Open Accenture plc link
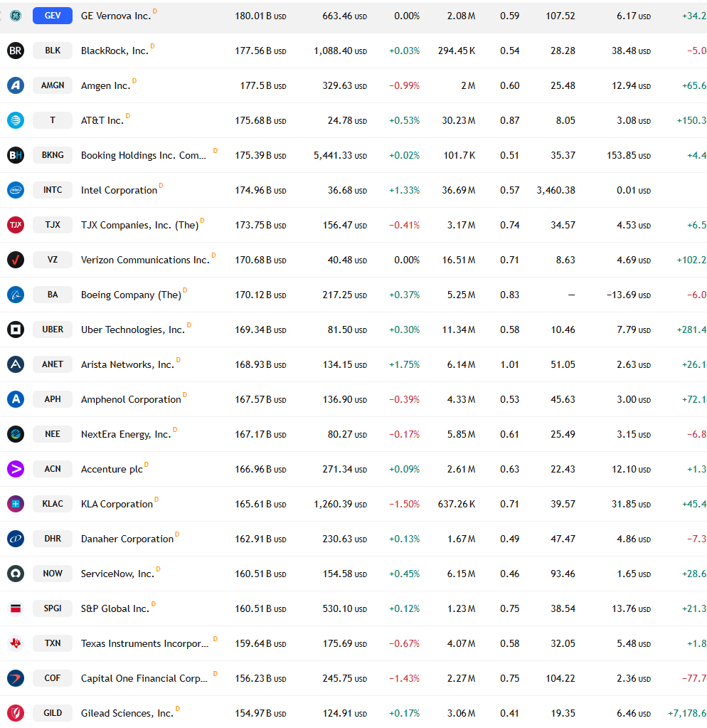The width and height of the screenshot is (707, 728). (112, 470)
